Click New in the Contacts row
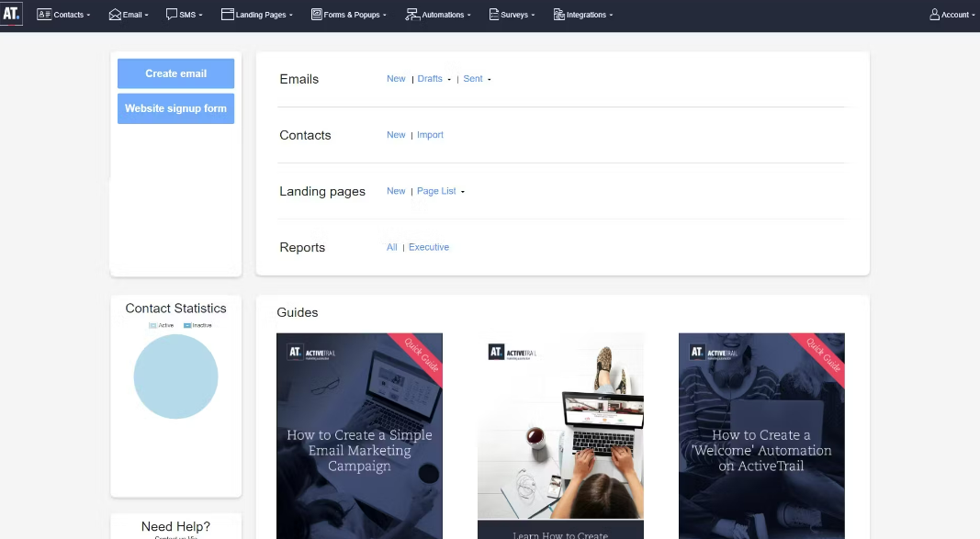The image size is (980, 539). (x=396, y=135)
